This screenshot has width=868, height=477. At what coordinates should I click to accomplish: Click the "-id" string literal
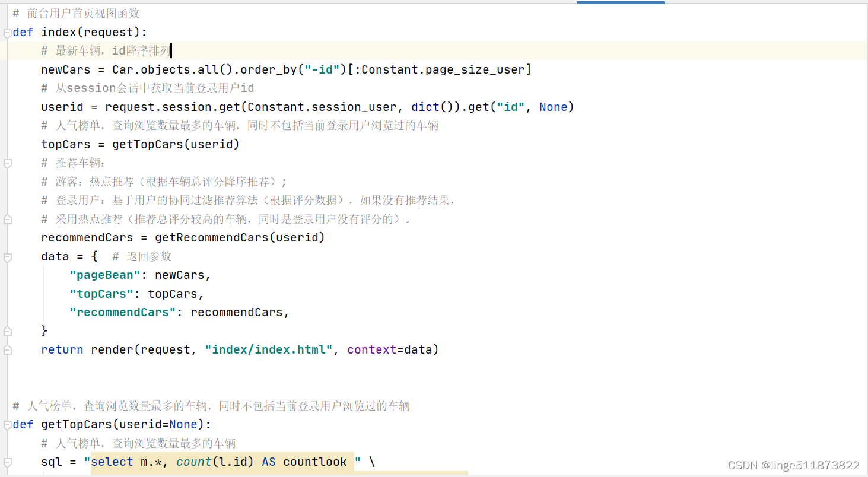point(322,69)
